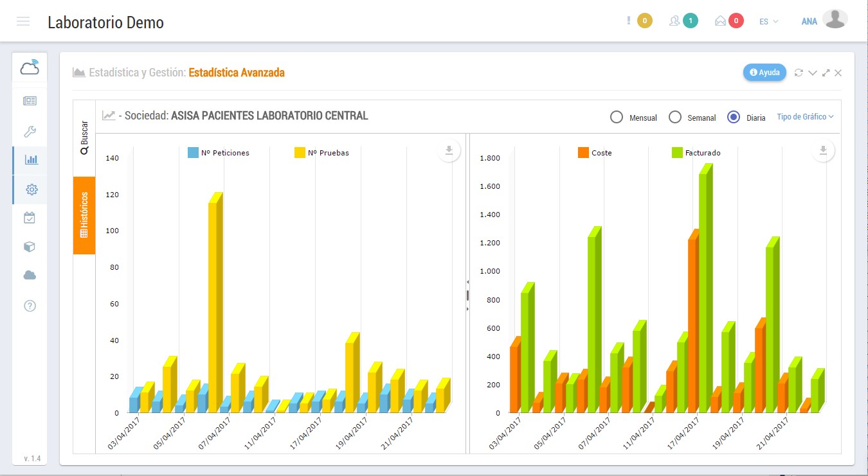Viewport: 868px width, 476px height.
Task: Click the v. 1.4 version label
Action: [32, 459]
